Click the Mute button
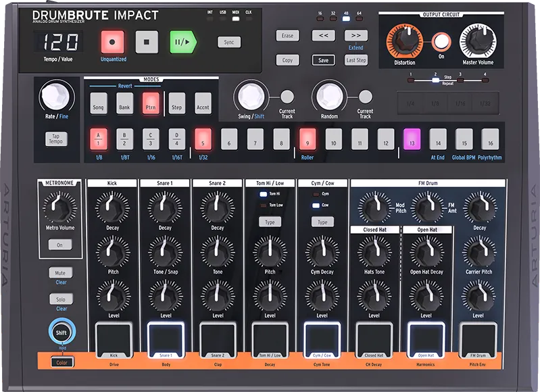Viewport: 540px width, 392px height. click(60, 273)
